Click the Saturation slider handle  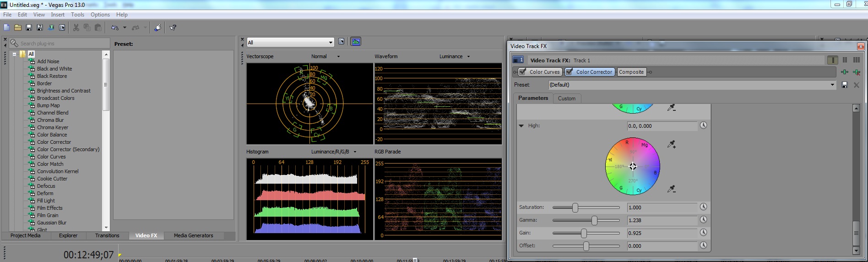coord(575,207)
